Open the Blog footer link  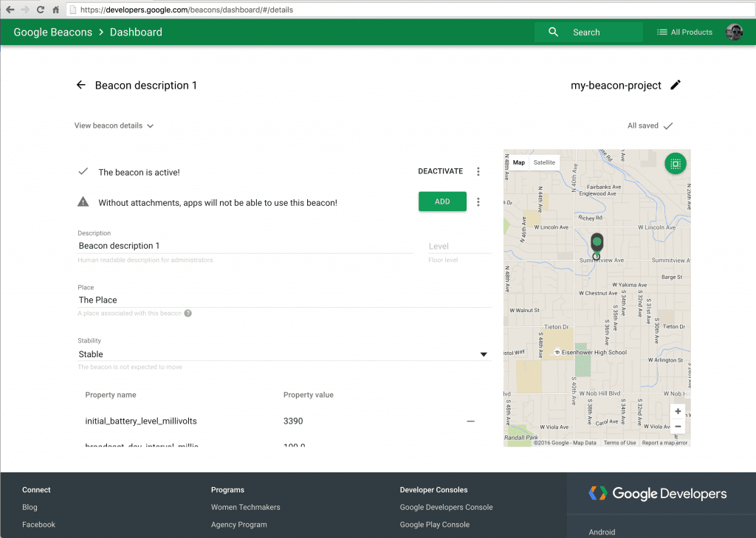coord(30,507)
